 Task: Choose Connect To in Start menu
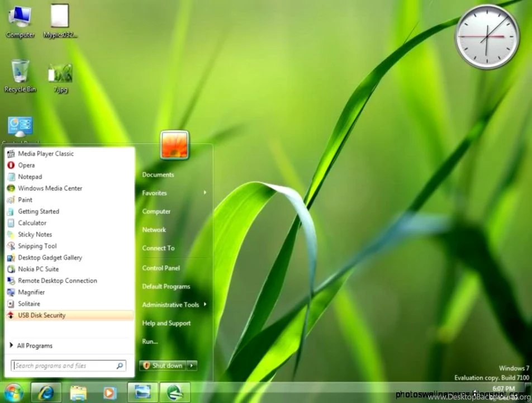[159, 248]
